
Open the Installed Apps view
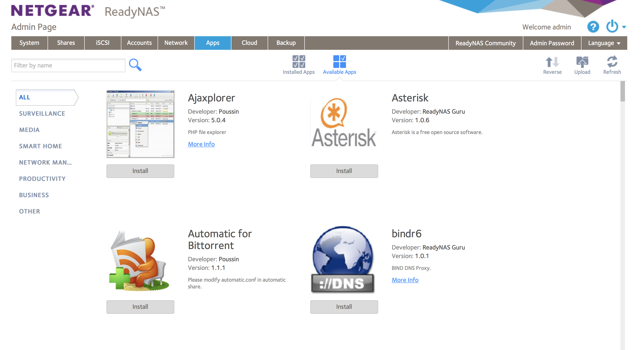(298, 65)
